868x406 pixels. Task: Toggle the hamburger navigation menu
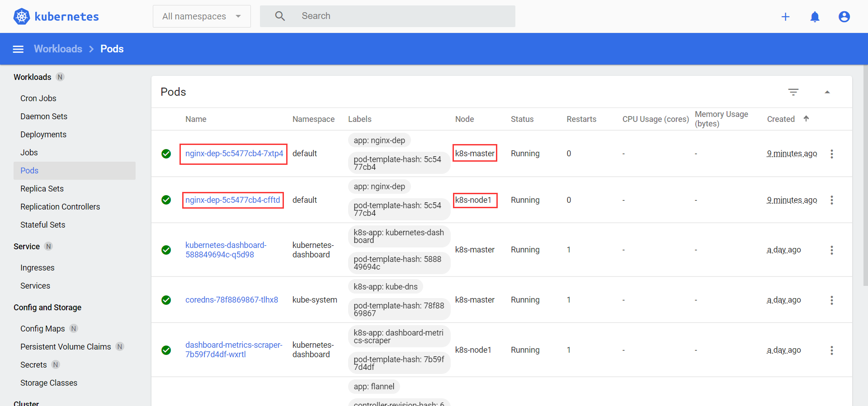18,49
